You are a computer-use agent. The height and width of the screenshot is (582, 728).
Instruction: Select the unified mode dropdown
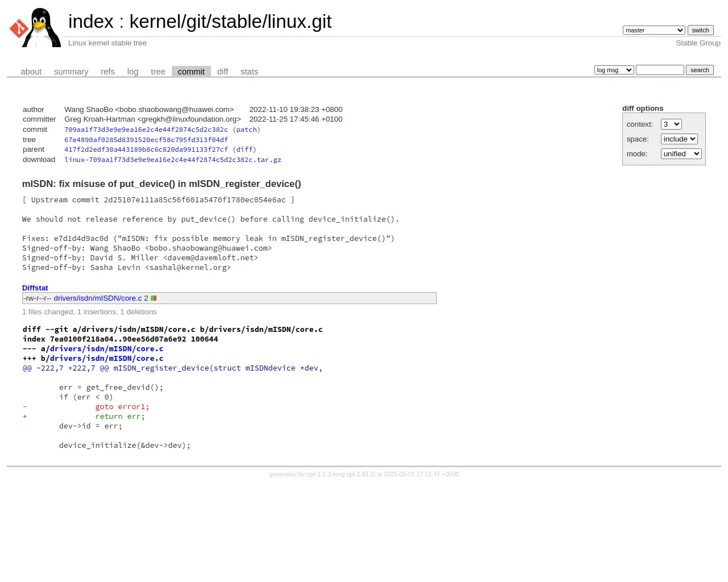[681, 154]
